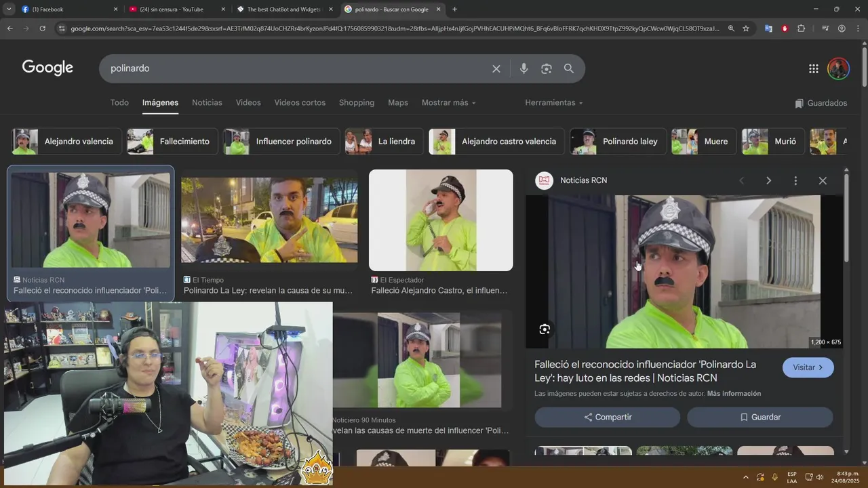Open Guardados saved items
868x488 pixels.
[821, 103]
